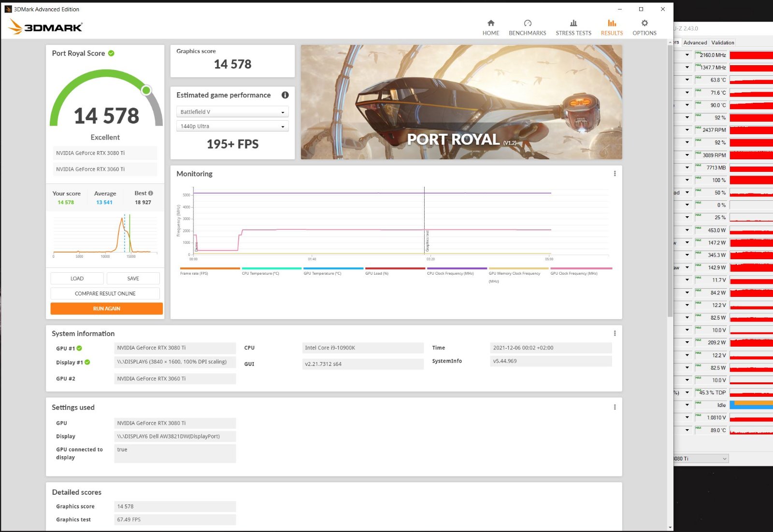
Task: Open GPU-Z dropdown arrow for 1.0810 V sensor
Action: tap(687, 418)
